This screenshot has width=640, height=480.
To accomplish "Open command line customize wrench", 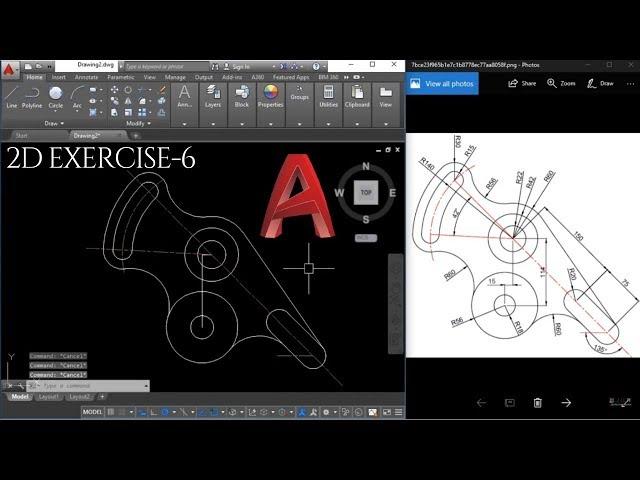I will coord(20,386).
